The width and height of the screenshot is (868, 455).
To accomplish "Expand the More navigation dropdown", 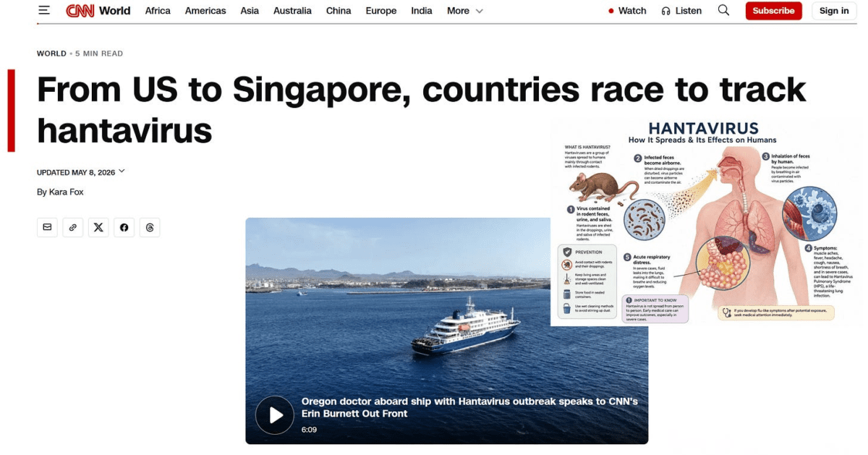I will 464,11.
